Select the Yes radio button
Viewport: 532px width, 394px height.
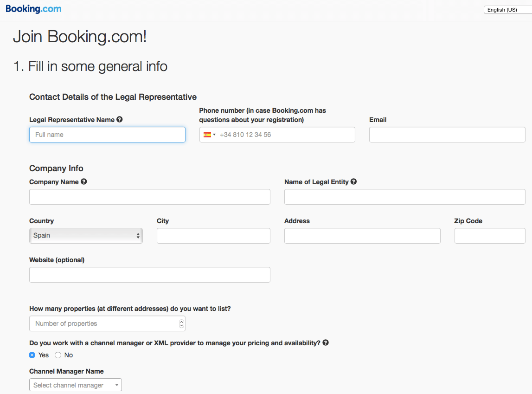32,355
